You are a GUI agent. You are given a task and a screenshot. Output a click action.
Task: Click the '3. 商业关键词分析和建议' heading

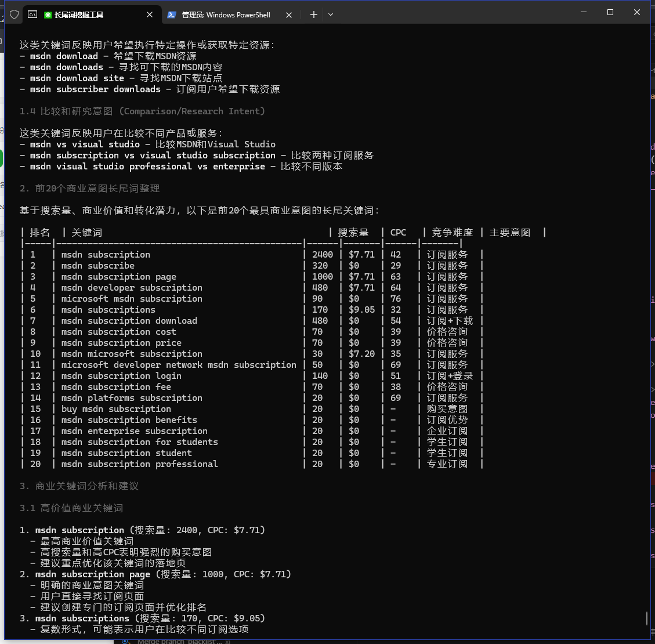pos(79,486)
